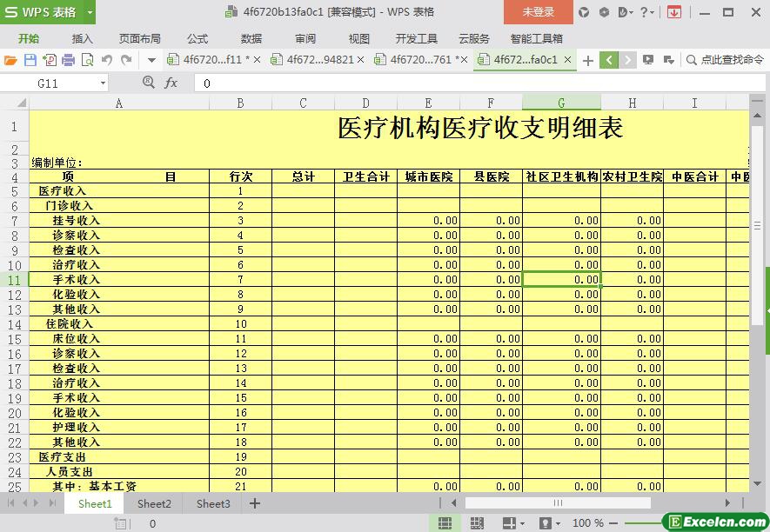Switch to normal view in status bar
Viewport: 770px width, 532px height.
(x=445, y=523)
